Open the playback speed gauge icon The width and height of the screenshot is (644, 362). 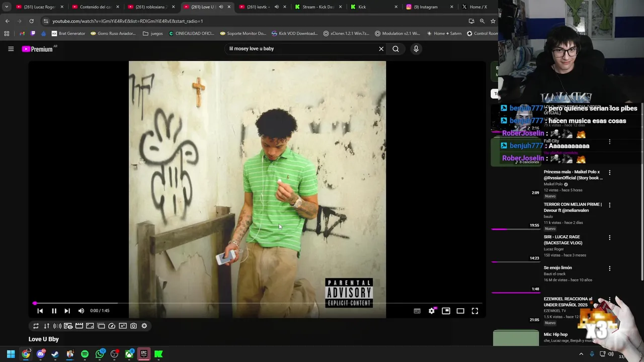pyautogui.click(x=112, y=326)
